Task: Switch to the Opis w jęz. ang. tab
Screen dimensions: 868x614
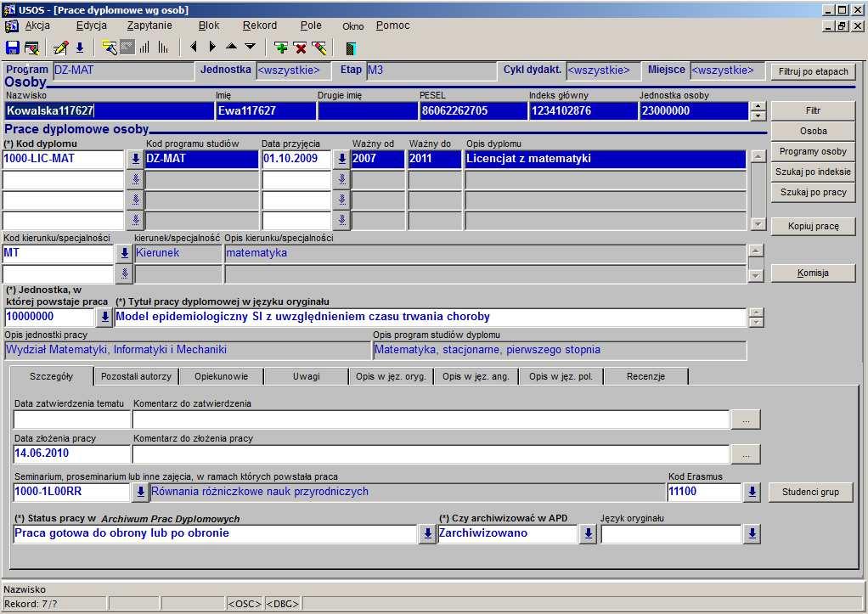Action: [x=476, y=376]
